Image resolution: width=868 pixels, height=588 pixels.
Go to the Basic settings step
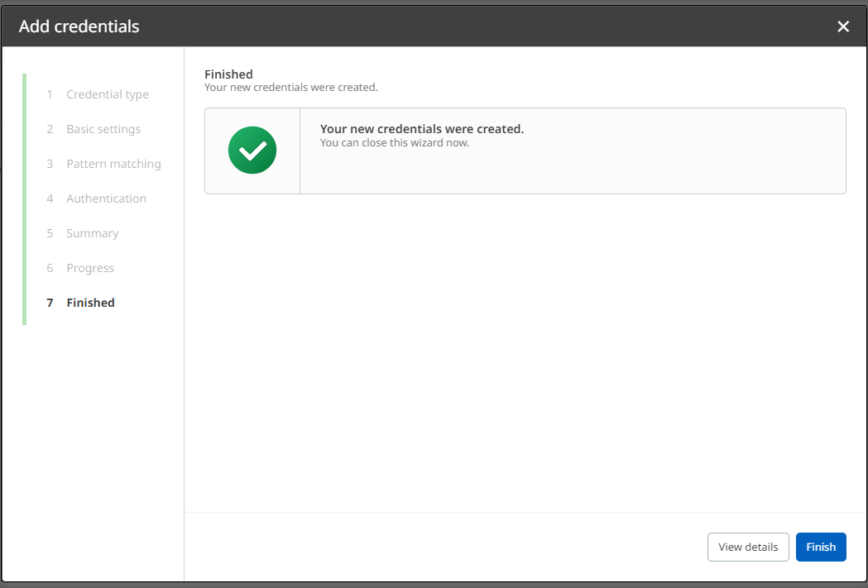point(103,129)
